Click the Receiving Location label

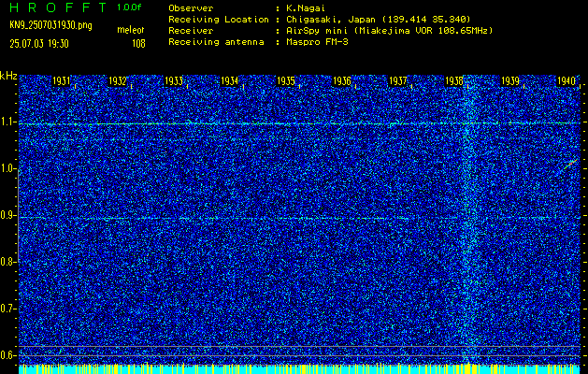point(219,20)
